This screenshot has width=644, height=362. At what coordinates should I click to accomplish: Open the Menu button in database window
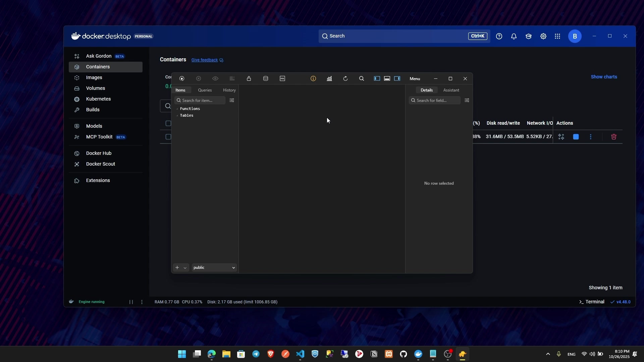(x=415, y=79)
